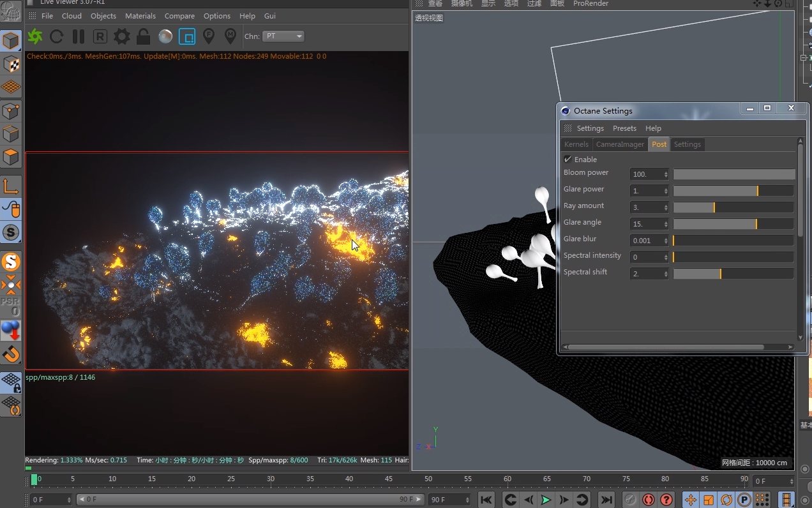812x508 pixels.
Task: Open Objects menu in Live Viewer
Action: coord(103,16)
